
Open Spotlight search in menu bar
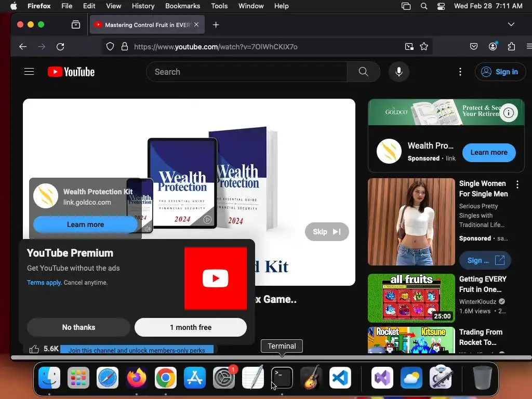424,6
